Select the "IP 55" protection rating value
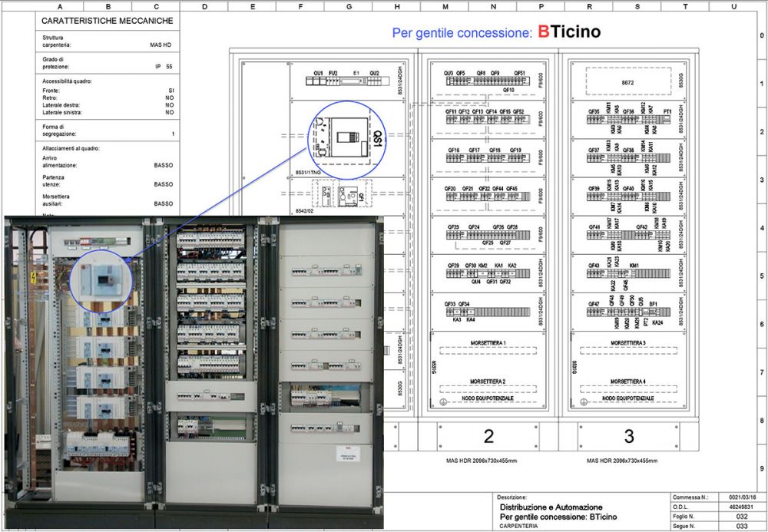The width and height of the screenshot is (768, 532). point(164,67)
